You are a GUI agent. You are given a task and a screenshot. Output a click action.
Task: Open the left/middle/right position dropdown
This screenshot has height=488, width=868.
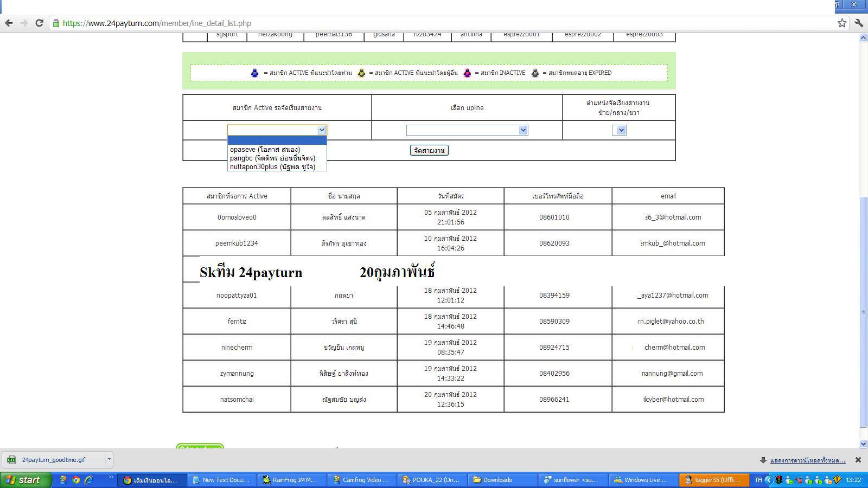click(619, 130)
